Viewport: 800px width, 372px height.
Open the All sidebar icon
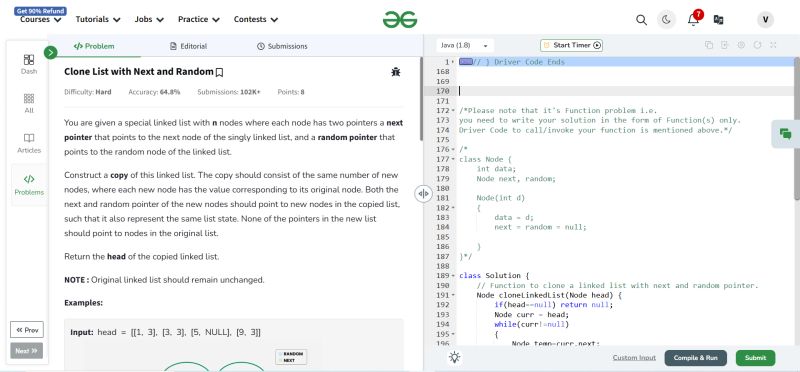[29, 103]
